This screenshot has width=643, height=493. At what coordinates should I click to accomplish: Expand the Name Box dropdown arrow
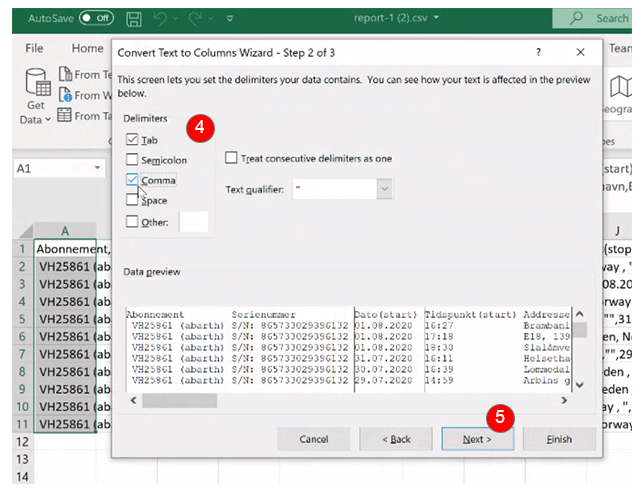click(97, 168)
